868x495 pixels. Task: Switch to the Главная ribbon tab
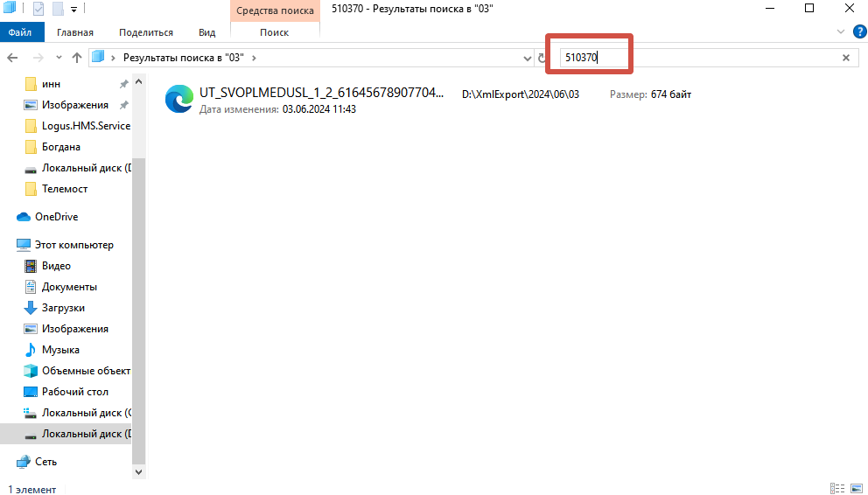(x=74, y=32)
